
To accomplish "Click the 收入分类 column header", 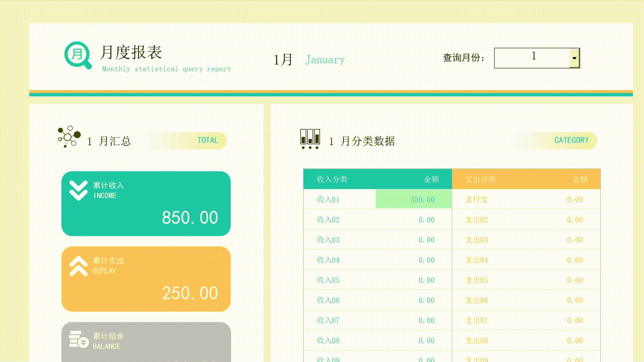I will tap(332, 179).
